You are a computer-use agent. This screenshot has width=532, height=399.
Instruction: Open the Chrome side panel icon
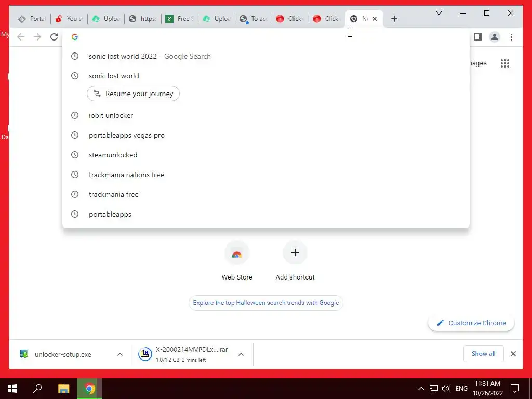478,37
